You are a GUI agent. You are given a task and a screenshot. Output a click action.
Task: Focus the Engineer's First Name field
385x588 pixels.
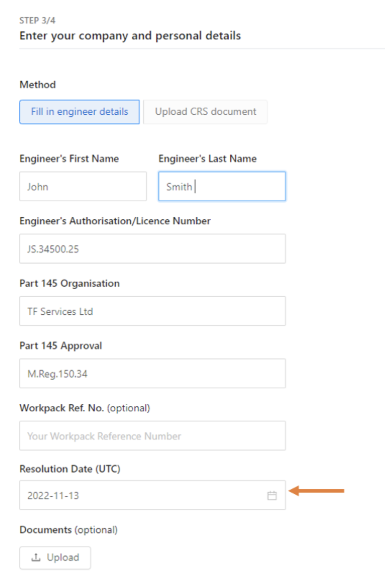pyautogui.click(x=83, y=187)
